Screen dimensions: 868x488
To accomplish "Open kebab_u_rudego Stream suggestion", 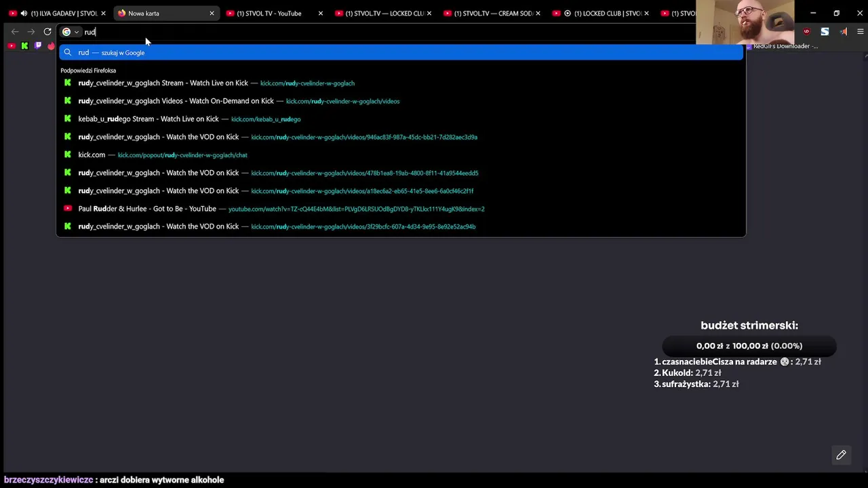I will point(401,119).
